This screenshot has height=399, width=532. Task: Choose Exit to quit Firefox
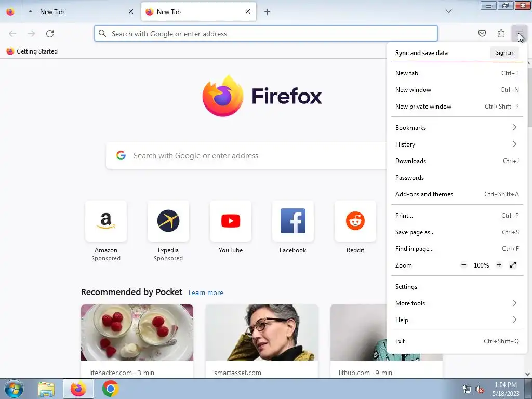coord(457,341)
